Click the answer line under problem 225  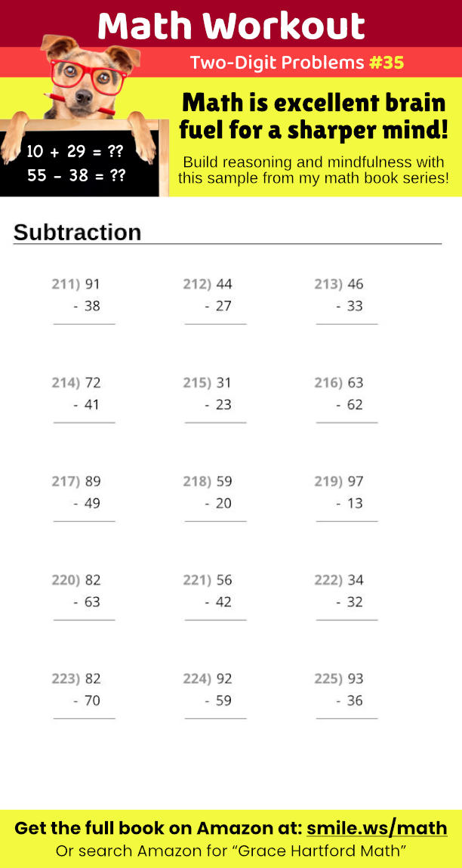coord(346,718)
